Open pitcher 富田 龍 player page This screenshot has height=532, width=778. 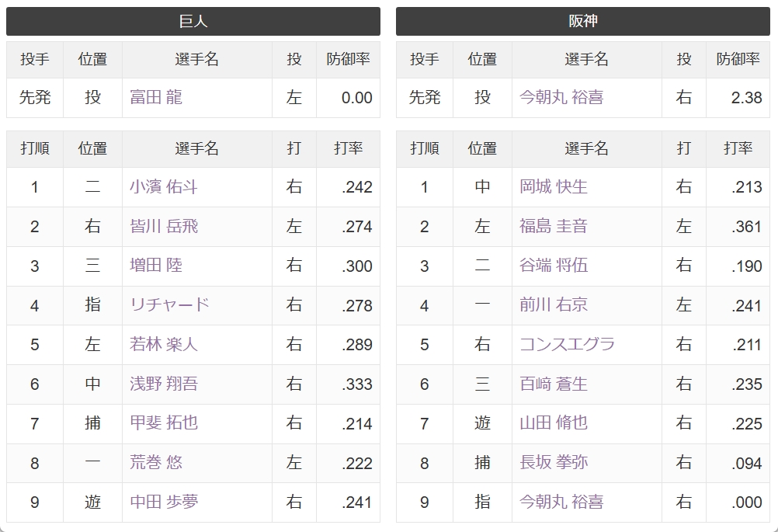(x=156, y=97)
